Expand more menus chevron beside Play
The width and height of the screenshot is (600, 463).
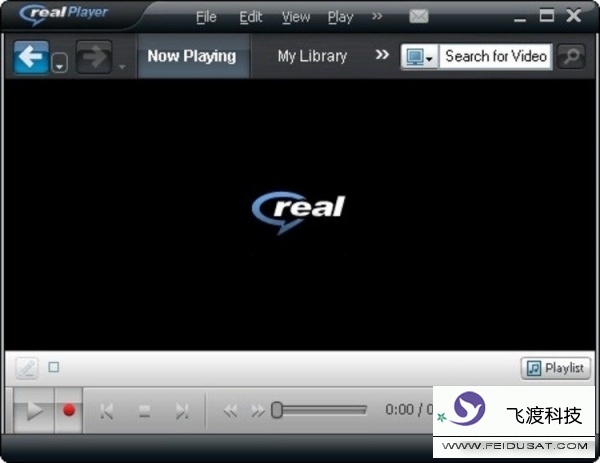pyautogui.click(x=377, y=16)
